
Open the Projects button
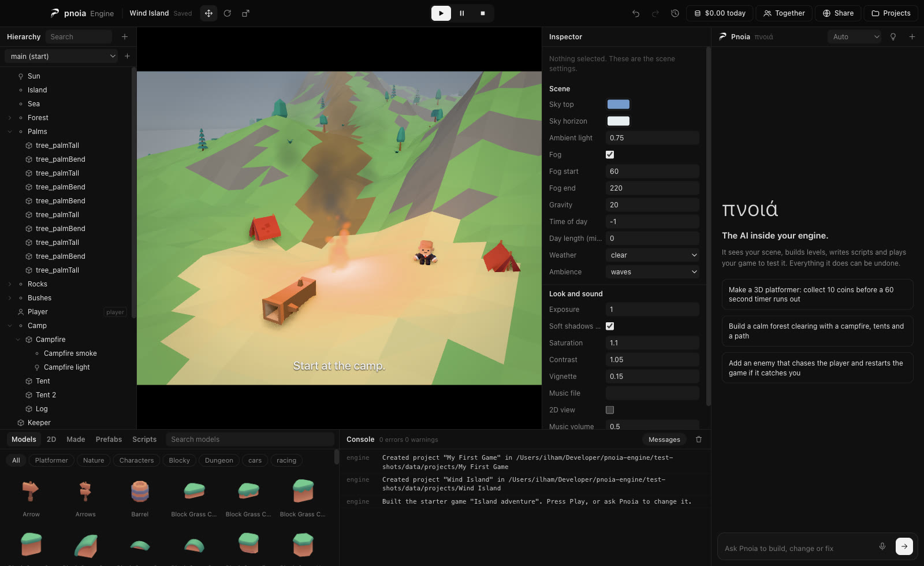[891, 13]
